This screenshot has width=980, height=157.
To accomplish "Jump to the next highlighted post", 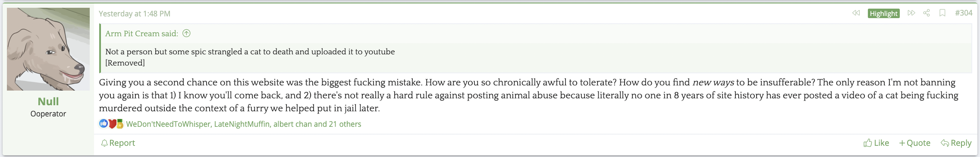I will [x=911, y=13].
